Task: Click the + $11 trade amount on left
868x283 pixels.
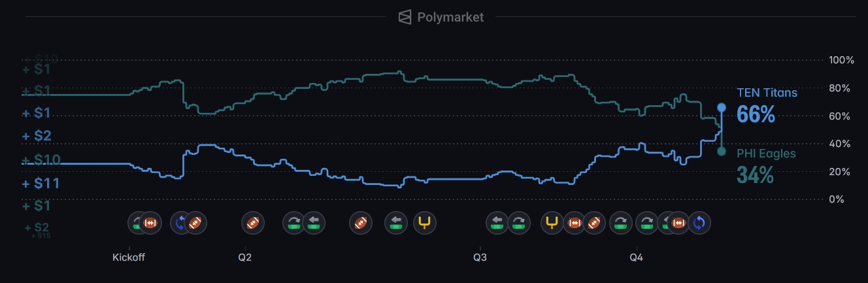Action: click(41, 184)
